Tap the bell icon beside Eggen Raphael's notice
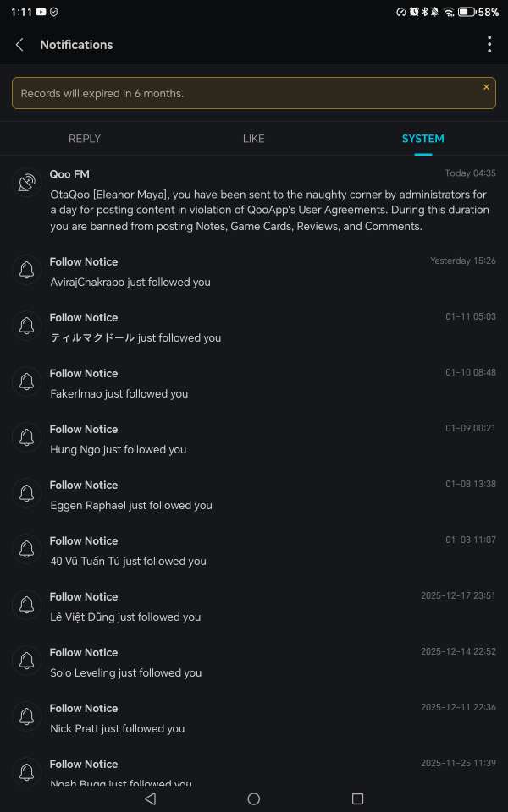The height and width of the screenshot is (812, 508). [x=27, y=493]
